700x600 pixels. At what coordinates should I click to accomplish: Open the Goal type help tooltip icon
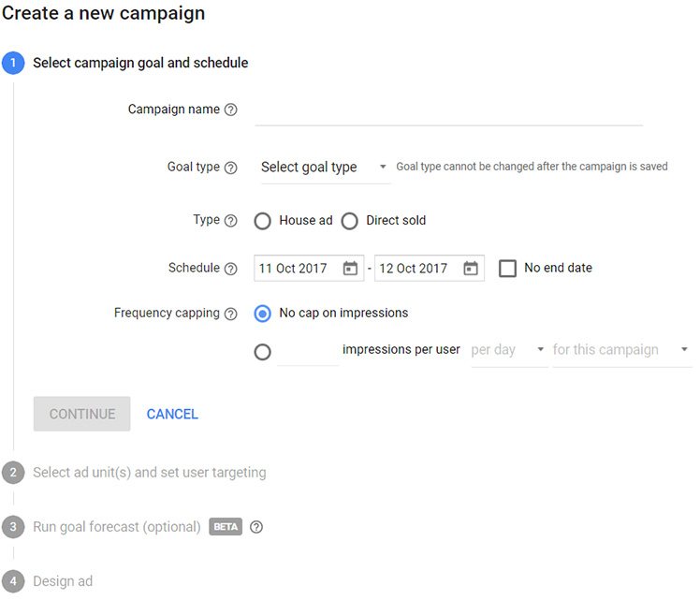point(230,168)
